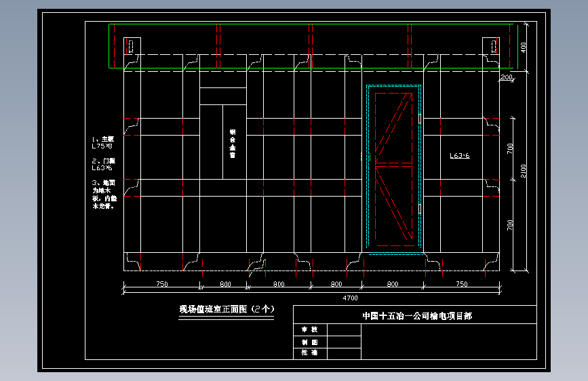Screen dimensions: 588x381
Task: Click the drawing title 现场值班室正面图 (2个)
Action: 227,309
